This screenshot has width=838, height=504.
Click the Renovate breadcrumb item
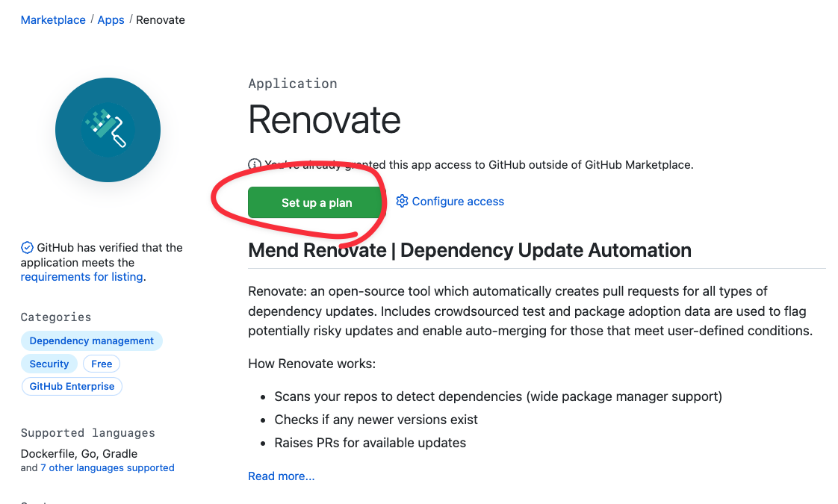[161, 20]
